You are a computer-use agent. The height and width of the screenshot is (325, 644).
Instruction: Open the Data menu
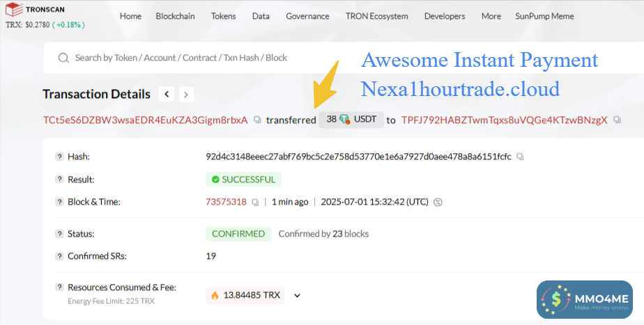(x=261, y=16)
